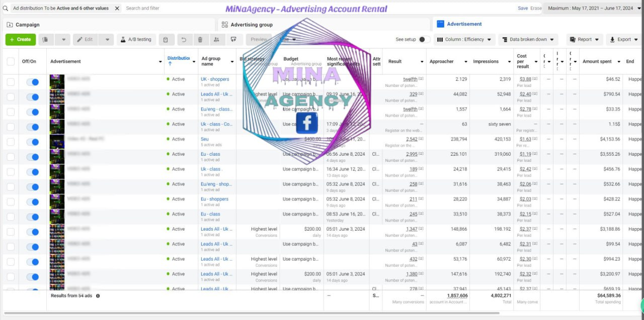Open the Edit button dropdown arrow
Screen dimensions: 644x320
[107, 40]
